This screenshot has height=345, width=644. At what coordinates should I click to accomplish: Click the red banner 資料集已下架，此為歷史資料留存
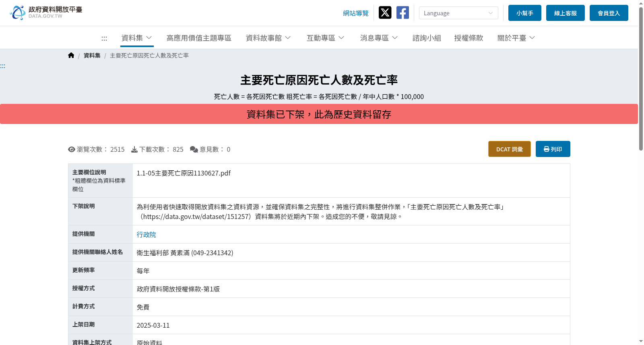319,114
